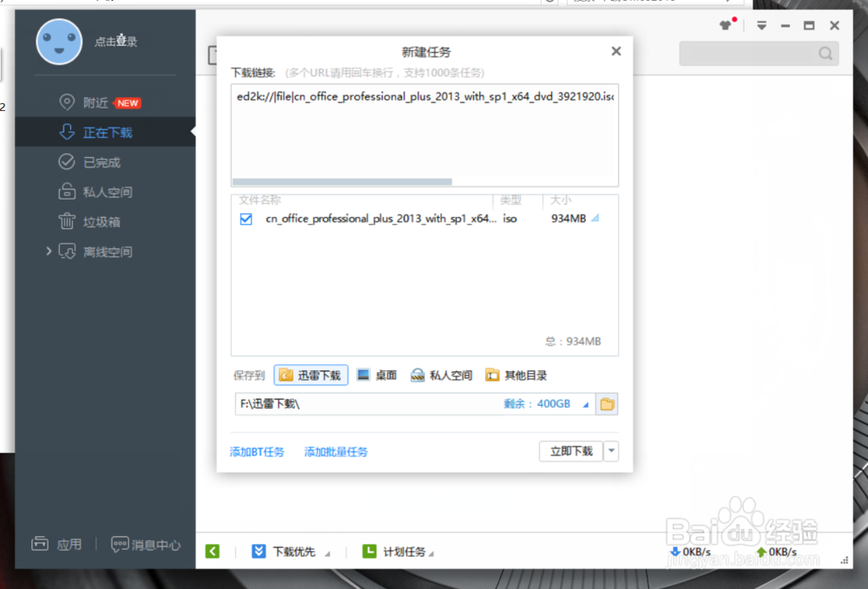Click the 立即下载 button
This screenshot has width=868, height=589.
[x=571, y=451]
